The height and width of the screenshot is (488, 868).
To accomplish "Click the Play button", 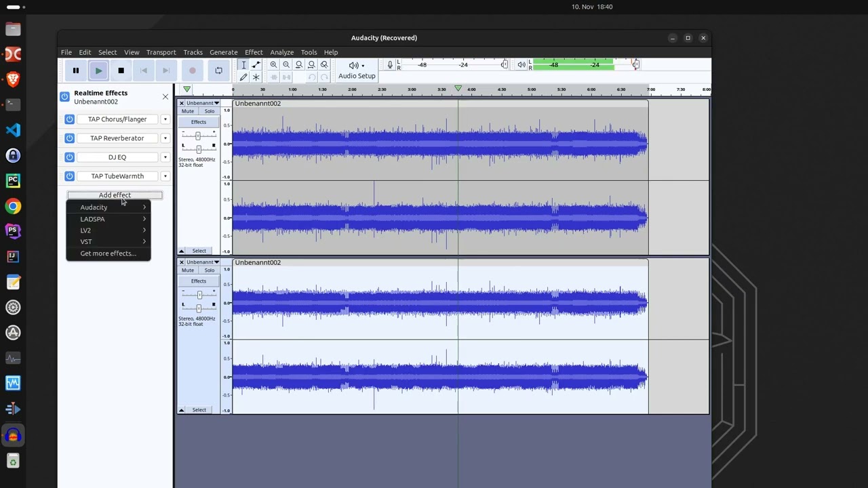I will pyautogui.click(x=98, y=70).
